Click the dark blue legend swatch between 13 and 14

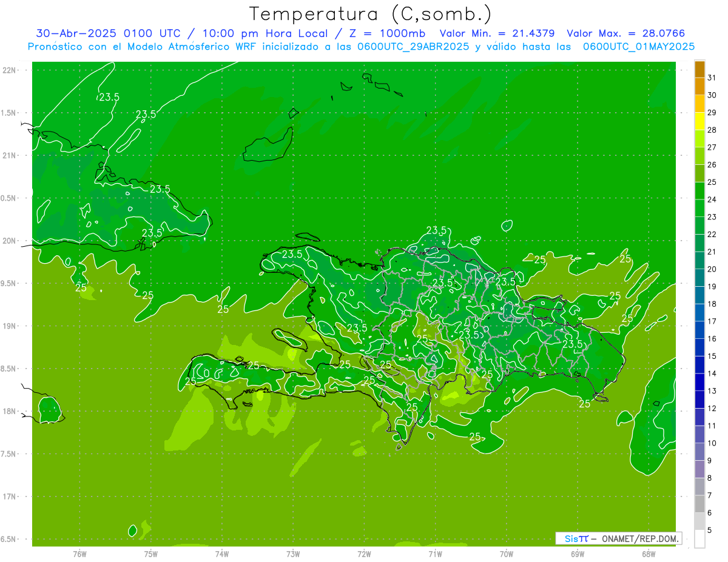tap(699, 382)
